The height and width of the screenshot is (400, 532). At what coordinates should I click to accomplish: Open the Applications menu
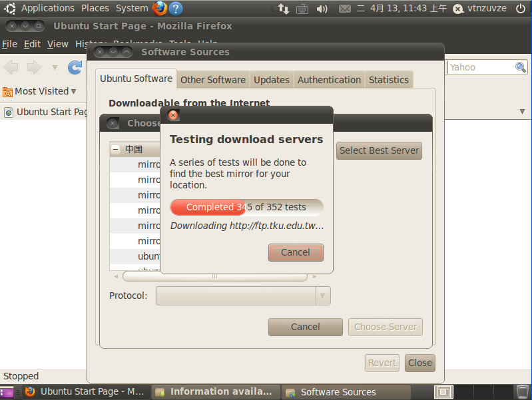48,8
